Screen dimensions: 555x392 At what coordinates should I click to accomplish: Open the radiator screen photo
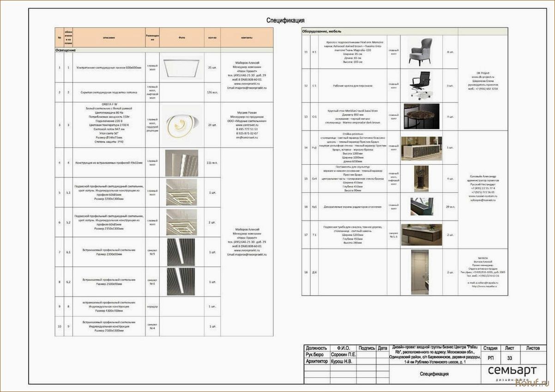coord(422,207)
